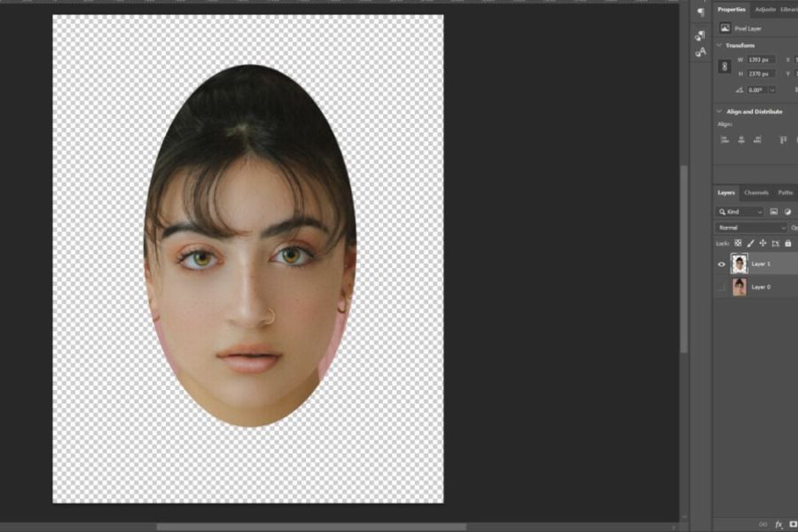Viewport: 798px width, 532px height.
Task: Open the Normal blend mode dropdown
Action: pyautogui.click(x=752, y=228)
